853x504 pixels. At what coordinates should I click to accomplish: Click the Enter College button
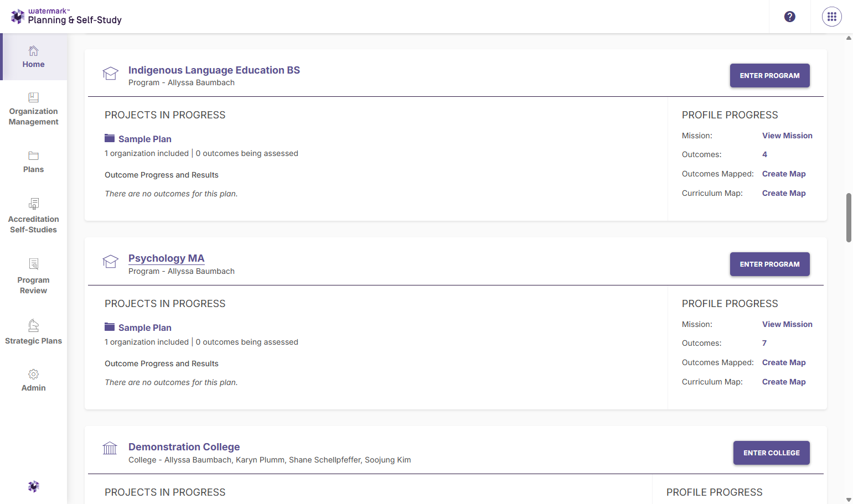tap(772, 453)
